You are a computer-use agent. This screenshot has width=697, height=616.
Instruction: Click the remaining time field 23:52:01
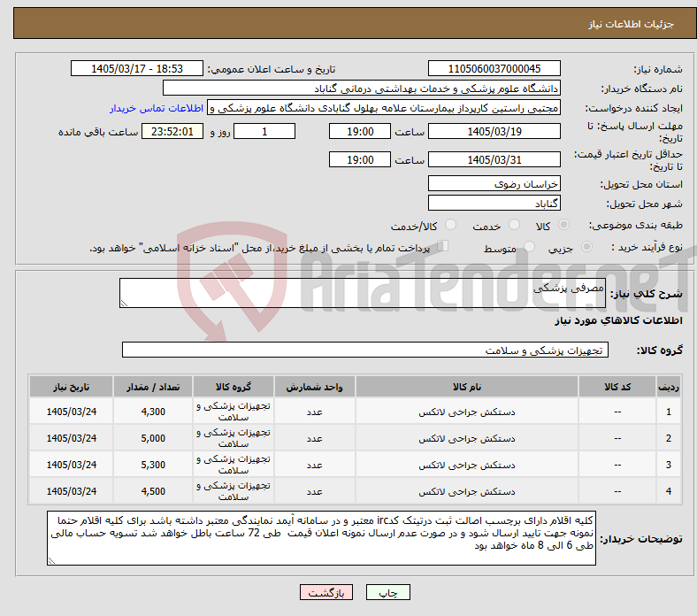click(172, 131)
